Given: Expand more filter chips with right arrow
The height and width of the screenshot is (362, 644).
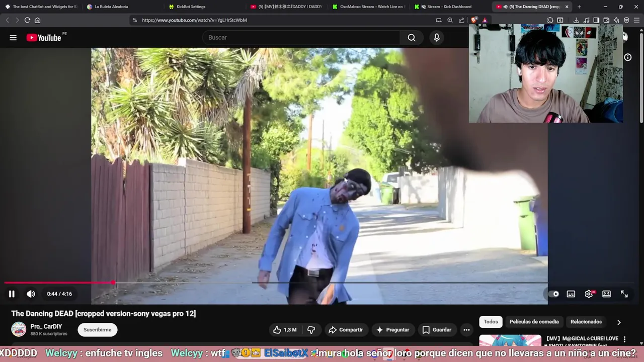Looking at the screenshot, I should (619, 322).
